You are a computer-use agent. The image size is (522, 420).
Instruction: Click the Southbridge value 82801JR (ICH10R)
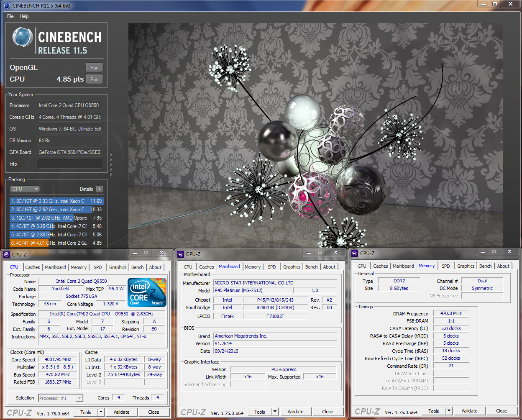click(x=275, y=307)
